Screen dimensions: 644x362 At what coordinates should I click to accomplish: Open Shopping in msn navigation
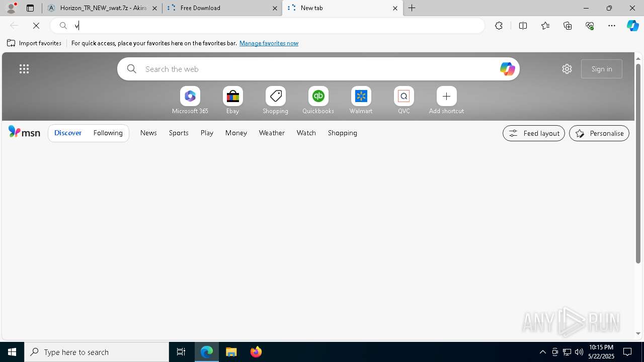coord(343,133)
